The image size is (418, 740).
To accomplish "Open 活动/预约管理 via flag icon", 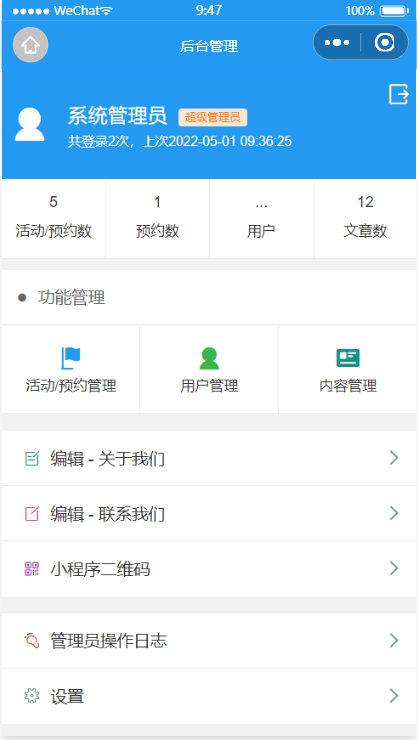I will (x=71, y=358).
